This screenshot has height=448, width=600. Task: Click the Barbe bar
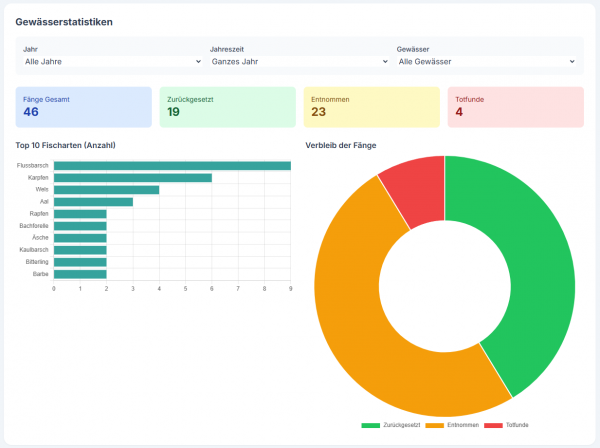point(80,273)
